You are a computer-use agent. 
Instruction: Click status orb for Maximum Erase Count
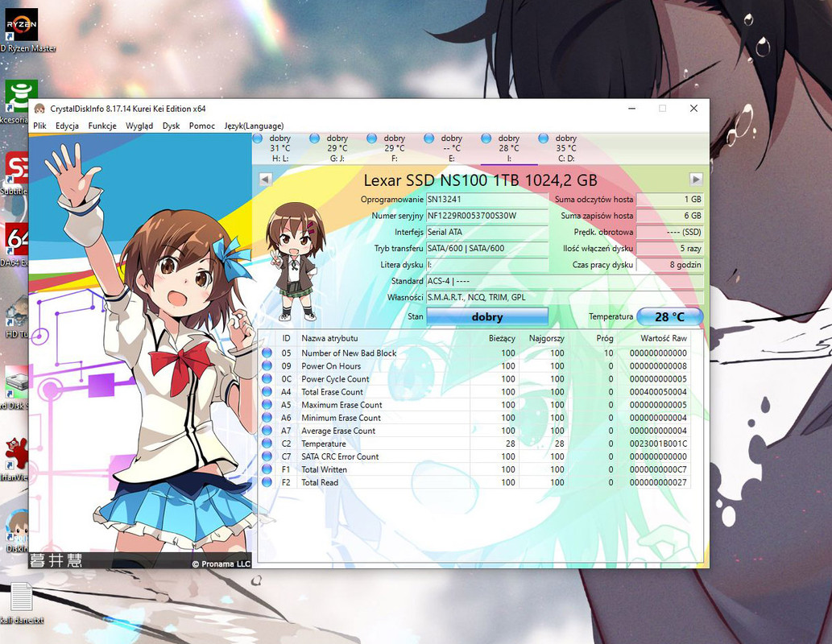point(267,405)
